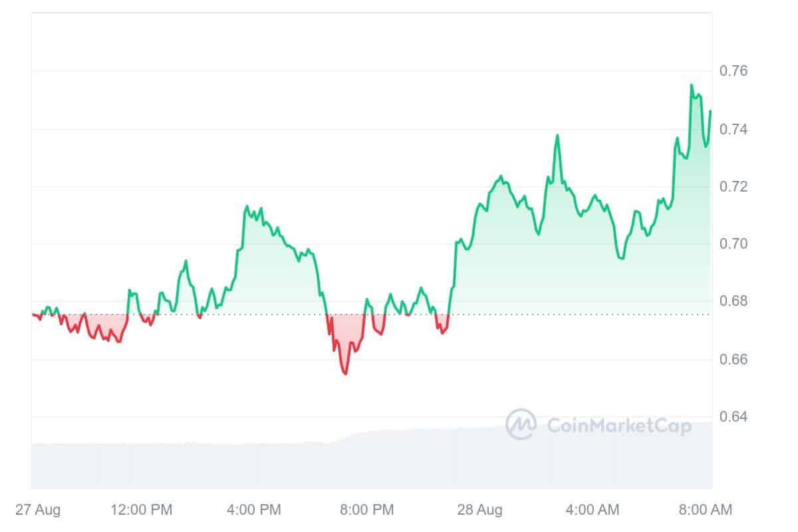Click the green peak just after 4:00 PM

pyautogui.click(x=247, y=206)
